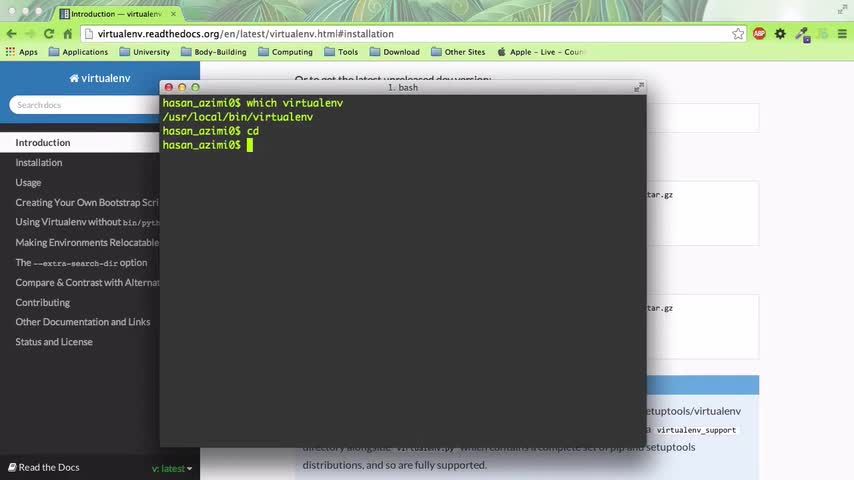This screenshot has height=480, width=854.
Task: Open the Chrome hamburger menu
Action: tap(842, 34)
